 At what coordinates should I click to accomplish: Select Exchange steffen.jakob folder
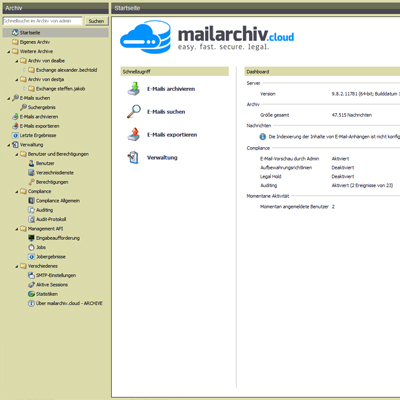pos(60,89)
